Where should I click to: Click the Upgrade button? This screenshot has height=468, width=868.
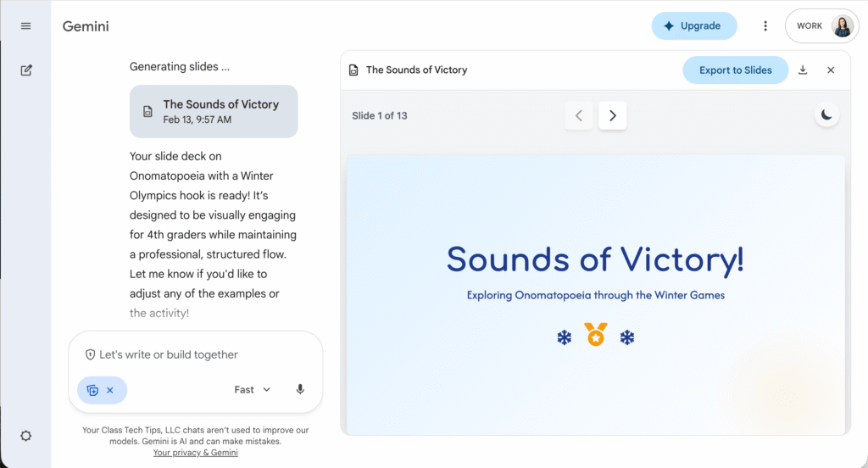tap(693, 26)
